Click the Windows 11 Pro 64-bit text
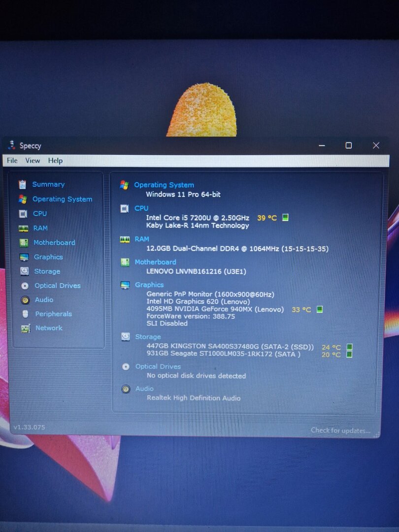This screenshot has height=532, width=399. click(x=183, y=195)
